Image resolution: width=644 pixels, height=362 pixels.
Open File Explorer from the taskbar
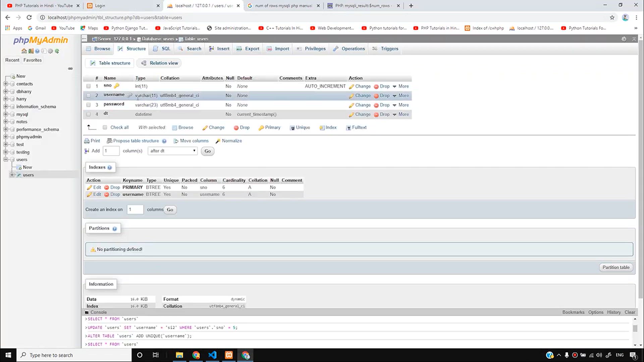[x=179, y=355]
